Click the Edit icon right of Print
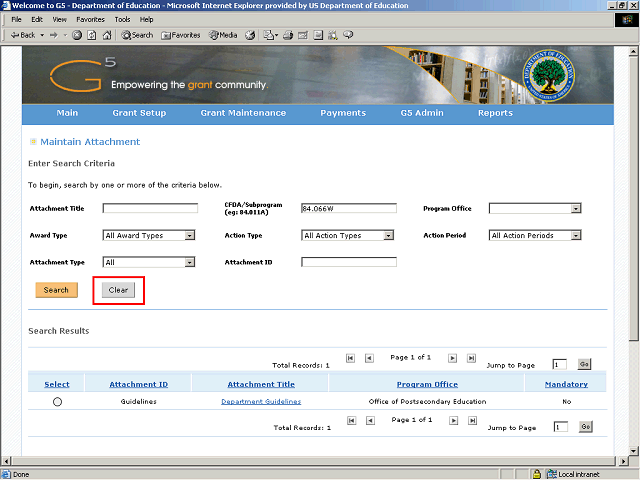 pyautogui.click(x=303, y=35)
